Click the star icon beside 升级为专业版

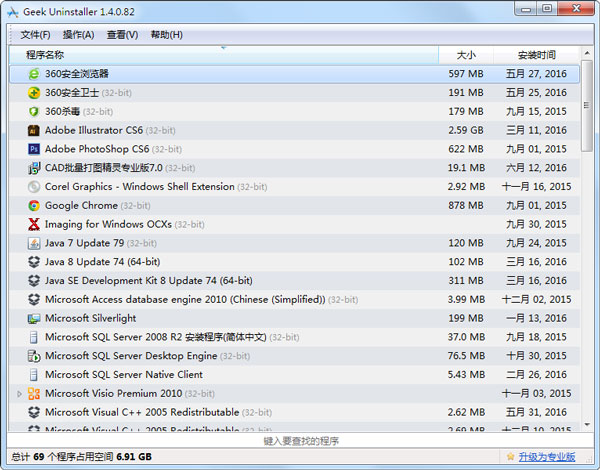[x=510, y=456]
